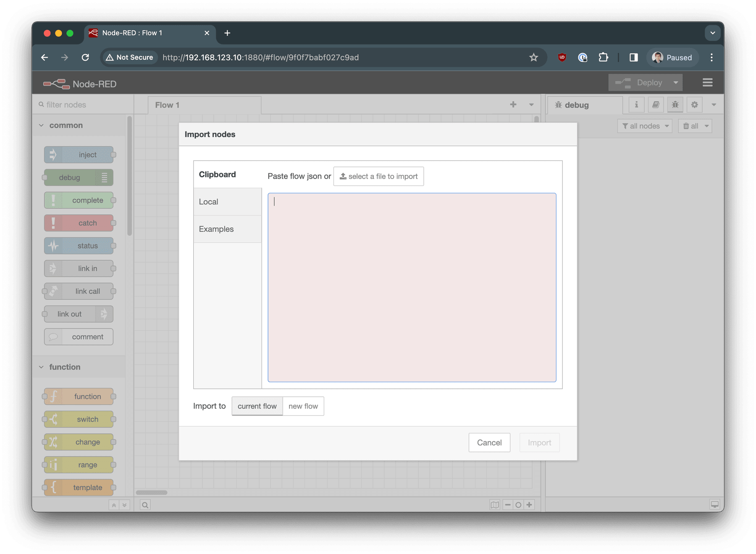Open the information sidebar panel

pyautogui.click(x=635, y=105)
